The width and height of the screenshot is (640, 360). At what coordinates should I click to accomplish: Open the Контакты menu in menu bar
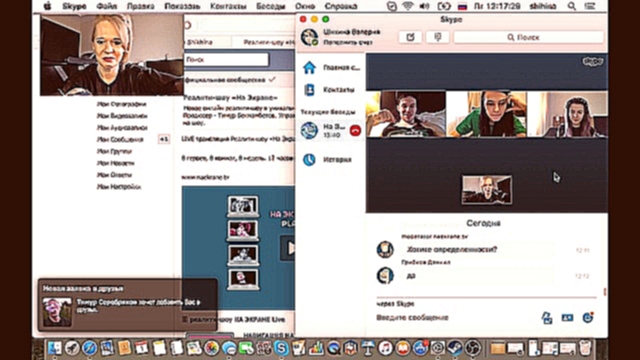coord(228,6)
